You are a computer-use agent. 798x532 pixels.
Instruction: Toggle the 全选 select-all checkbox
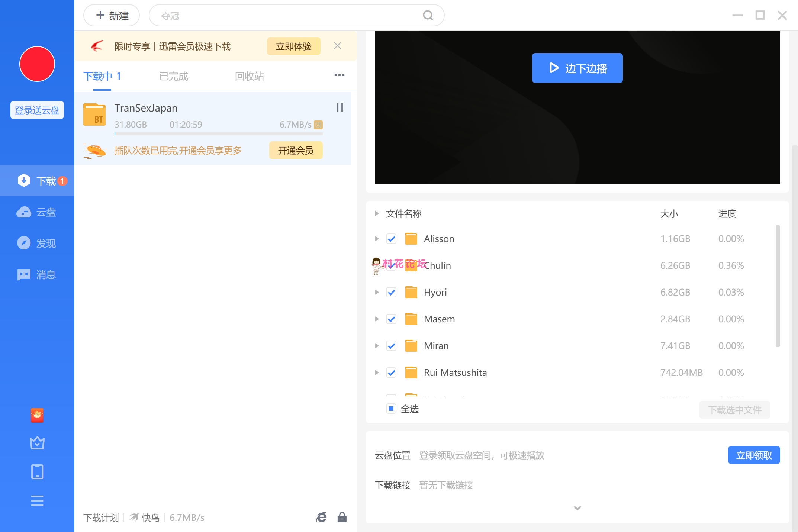pos(391,409)
